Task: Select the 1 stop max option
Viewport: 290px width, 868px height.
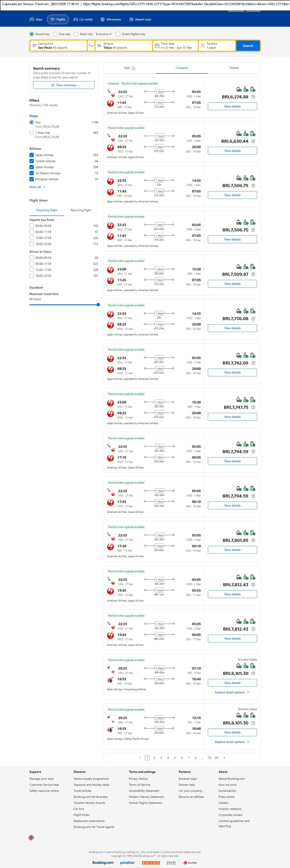Action: [32, 133]
